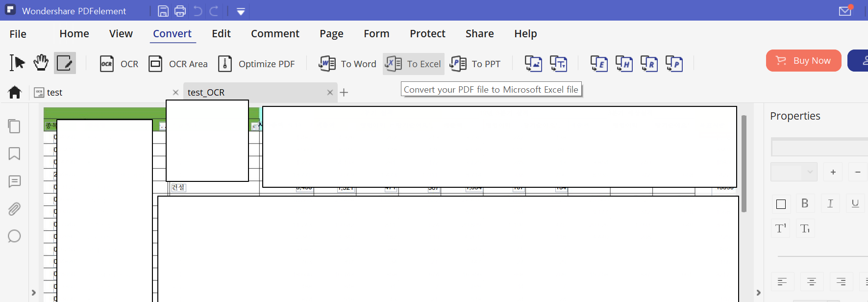Collapse the Properties panel arrow

pos(758,293)
